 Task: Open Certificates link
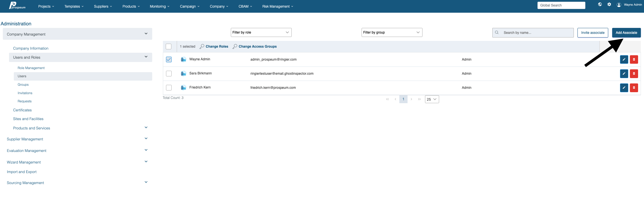(22, 110)
